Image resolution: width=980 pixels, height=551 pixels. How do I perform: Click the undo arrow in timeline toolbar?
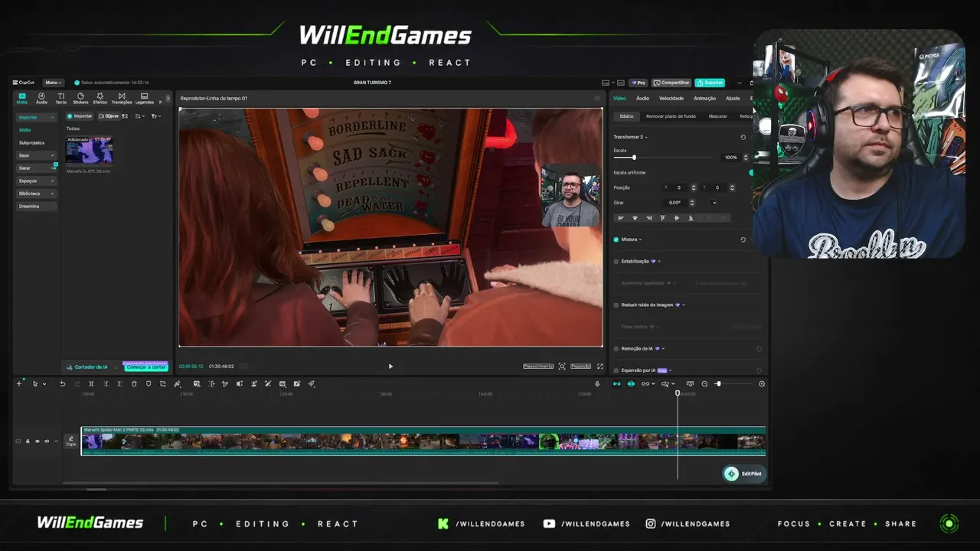[63, 383]
